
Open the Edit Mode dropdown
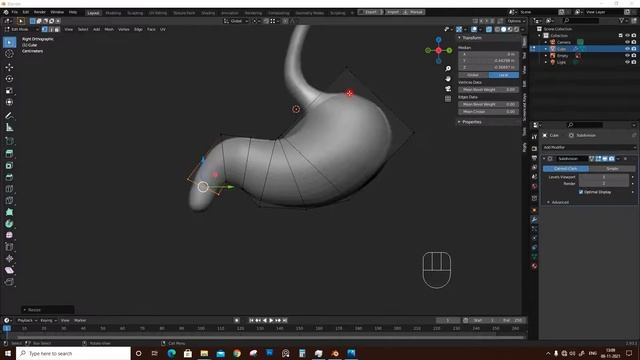tap(21, 29)
